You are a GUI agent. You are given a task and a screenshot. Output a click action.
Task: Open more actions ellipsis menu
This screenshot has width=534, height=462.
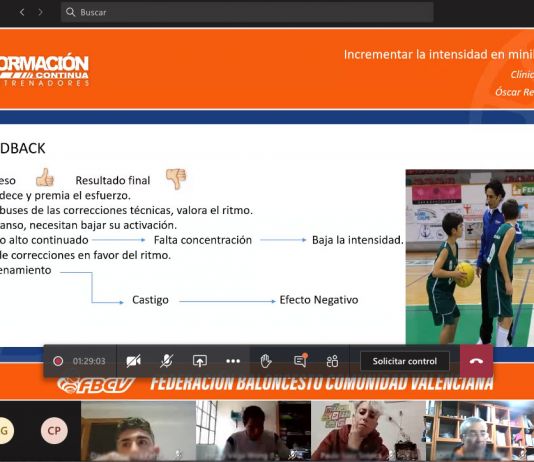coord(233,361)
